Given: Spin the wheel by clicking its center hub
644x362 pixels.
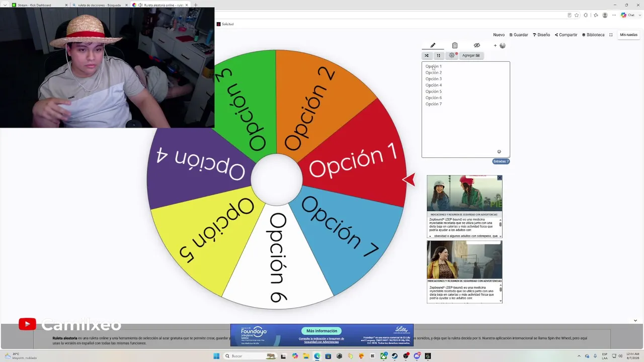Looking at the screenshot, I should 276,179.
